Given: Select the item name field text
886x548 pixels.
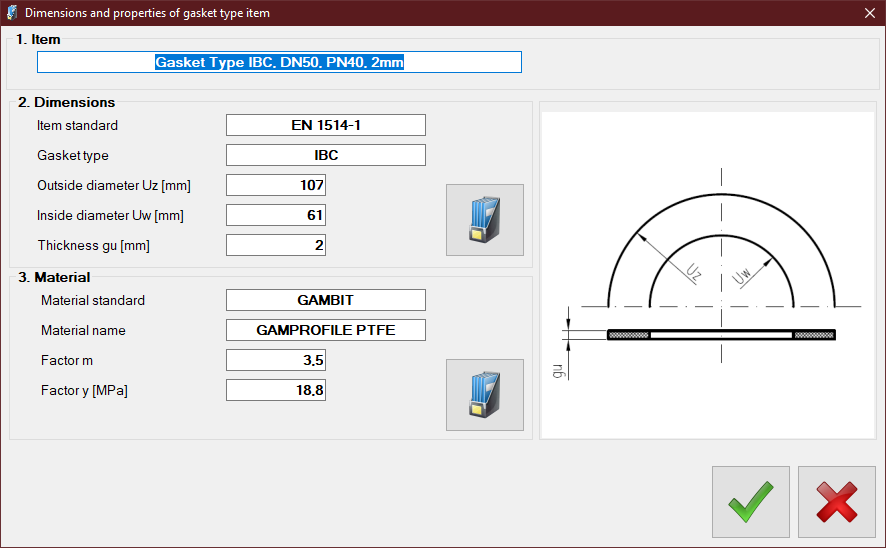Looking at the screenshot, I should 279,62.
